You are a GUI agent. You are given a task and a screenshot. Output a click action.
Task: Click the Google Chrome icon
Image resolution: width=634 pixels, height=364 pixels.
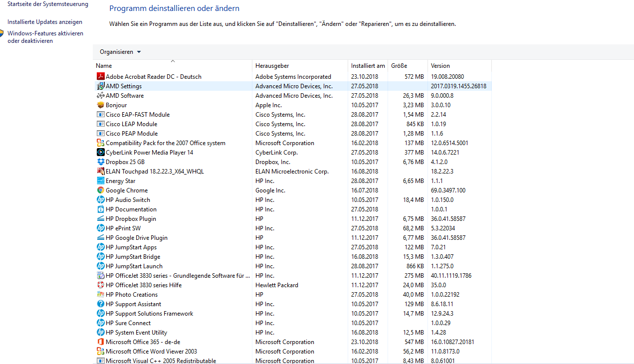pos(100,190)
